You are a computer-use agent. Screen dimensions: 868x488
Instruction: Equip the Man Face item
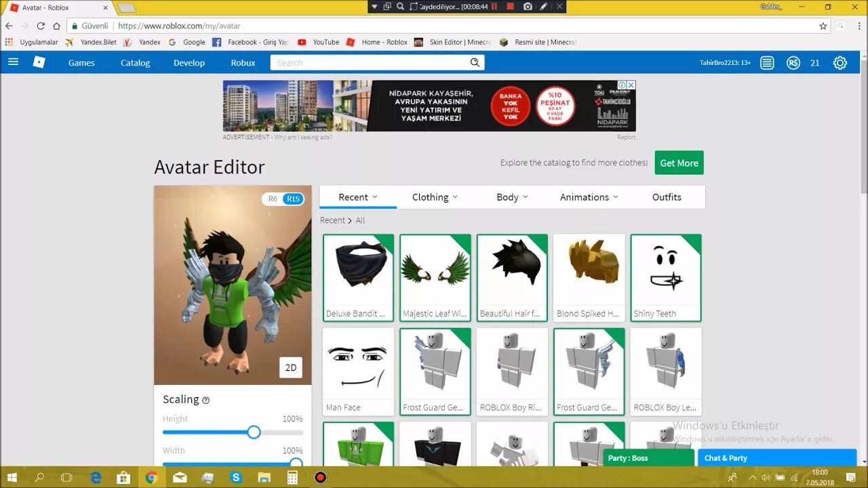click(358, 372)
